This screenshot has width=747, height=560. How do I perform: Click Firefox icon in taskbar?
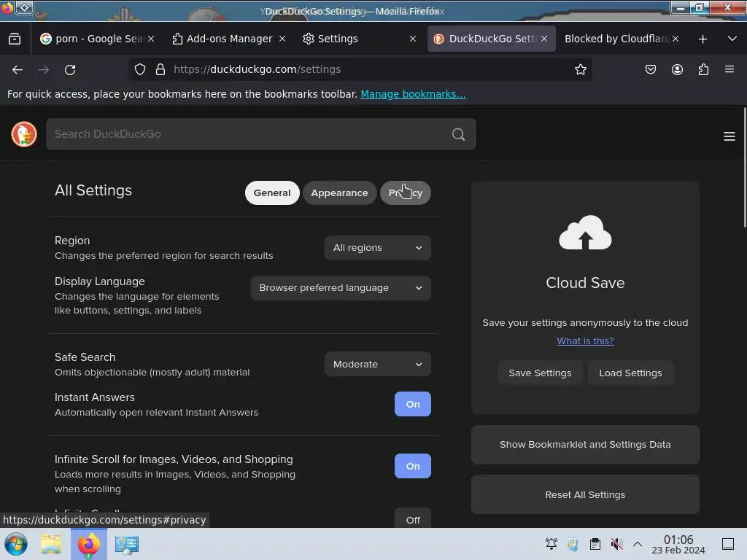tap(89, 544)
